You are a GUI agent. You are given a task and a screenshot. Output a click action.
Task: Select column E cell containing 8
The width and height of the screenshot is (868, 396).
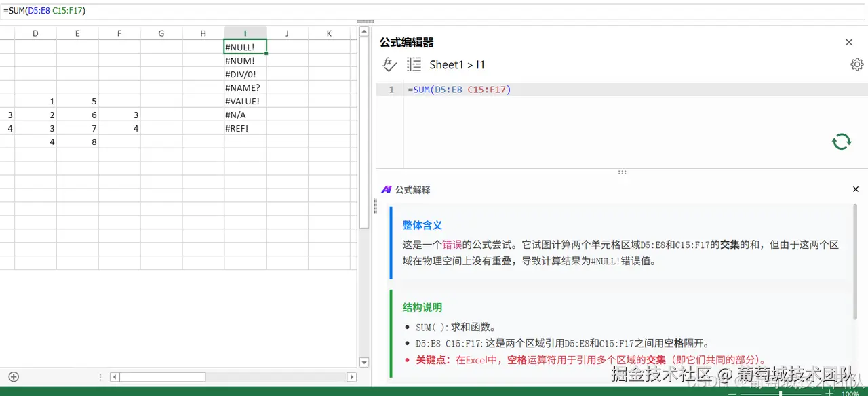(77, 142)
